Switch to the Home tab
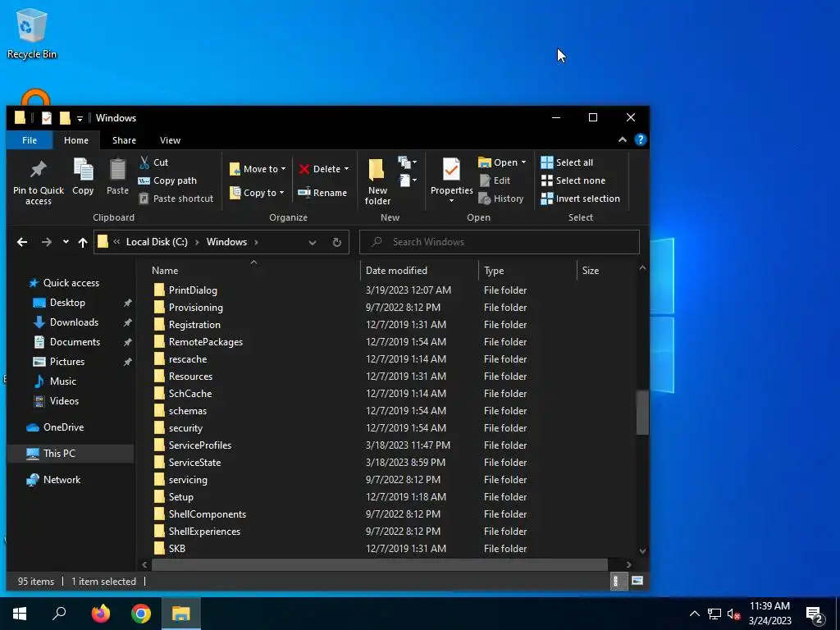Viewport: 840px width, 630px height. [x=76, y=140]
